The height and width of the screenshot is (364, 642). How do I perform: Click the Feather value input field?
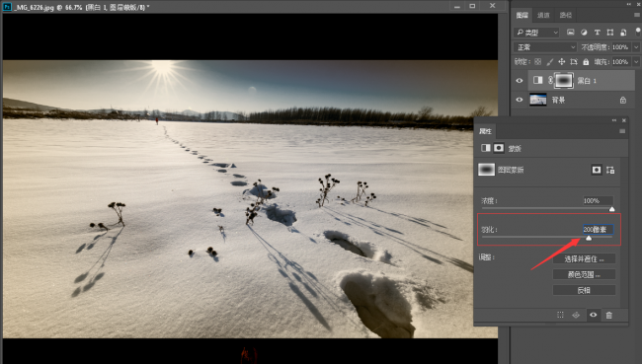tap(599, 230)
